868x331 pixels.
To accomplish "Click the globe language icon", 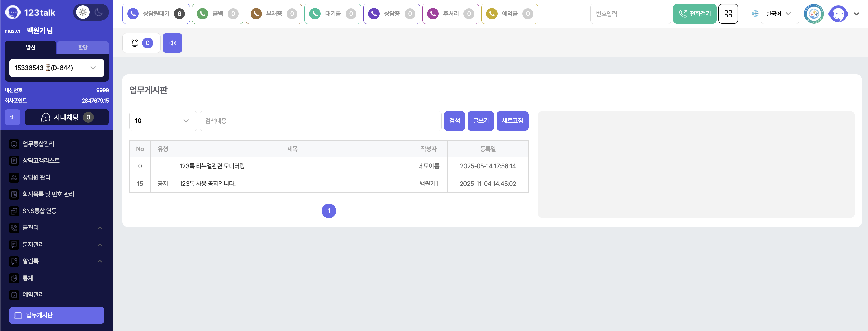I will coord(755,14).
